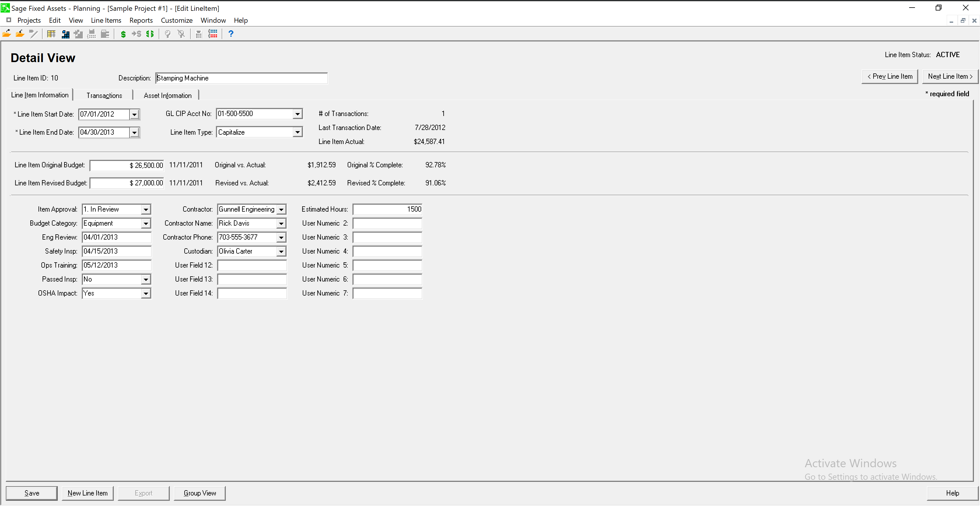This screenshot has height=506, width=980.
Task: Go to Next Line Item
Action: coord(950,76)
